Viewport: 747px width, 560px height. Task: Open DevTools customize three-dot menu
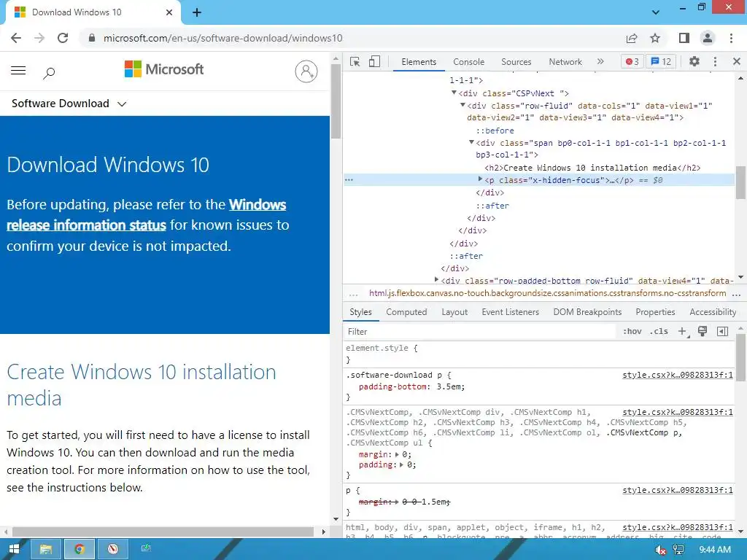(x=715, y=61)
